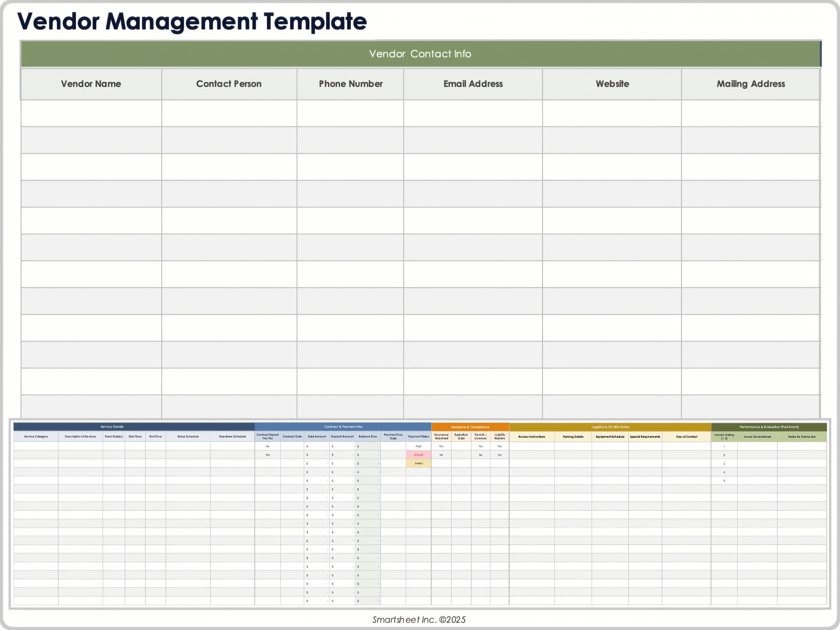Click the red Unpaid payment status cell
This screenshot has height=630, width=840.
pyautogui.click(x=419, y=455)
